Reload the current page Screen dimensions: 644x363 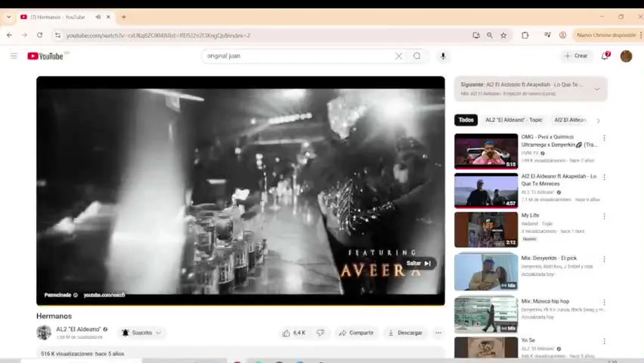point(39,35)
